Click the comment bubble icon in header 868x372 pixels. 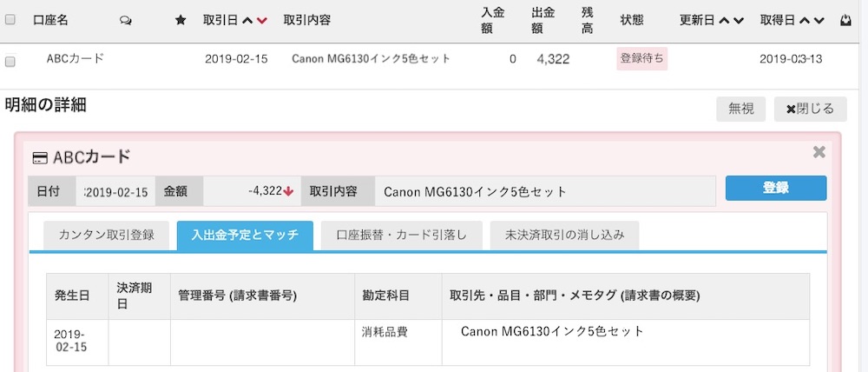[x=126, y=20]
